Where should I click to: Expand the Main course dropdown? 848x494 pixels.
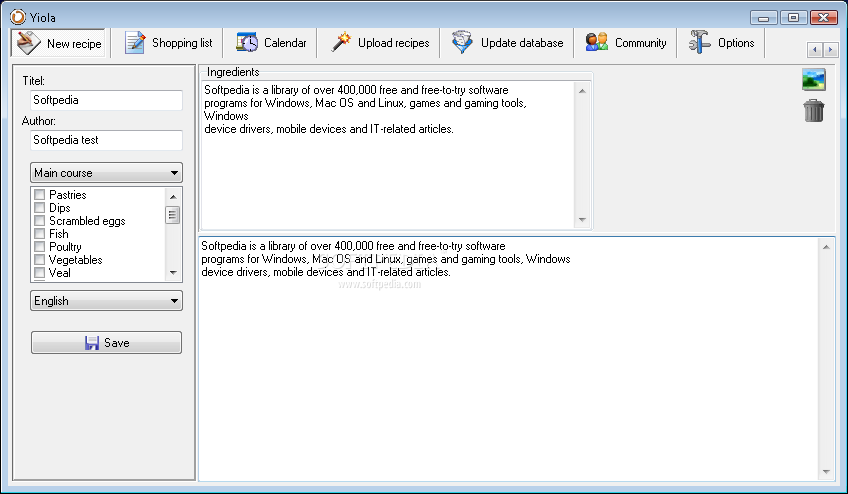107,173
